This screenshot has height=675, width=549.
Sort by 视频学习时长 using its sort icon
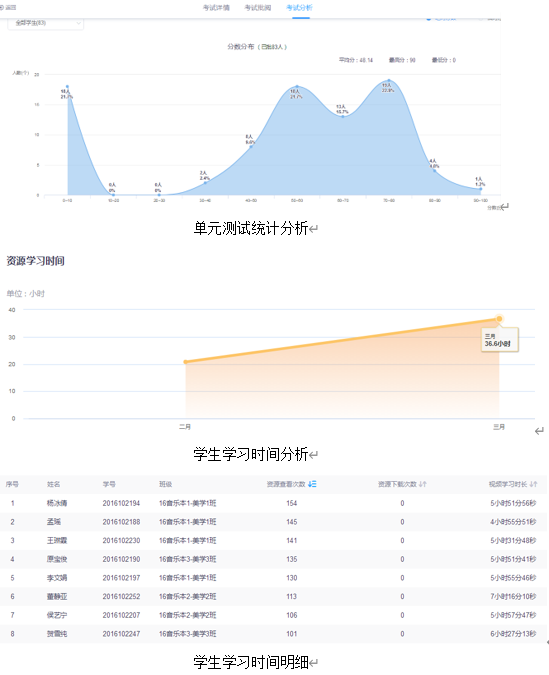click(533, 484)
